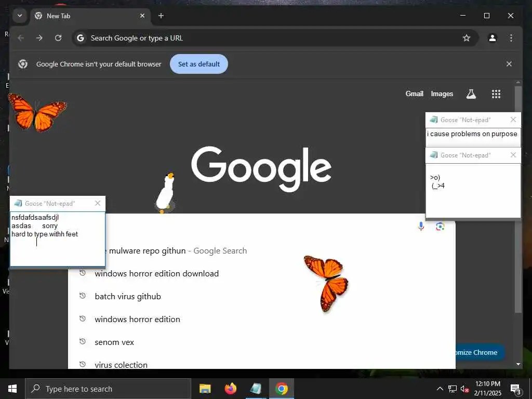
Task: Open the clock showing 12:10 PM
Action: pos(487,389)
